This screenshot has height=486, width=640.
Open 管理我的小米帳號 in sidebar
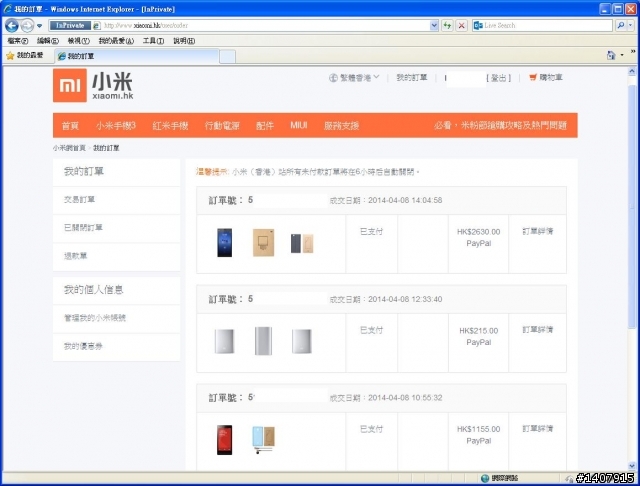95,317
